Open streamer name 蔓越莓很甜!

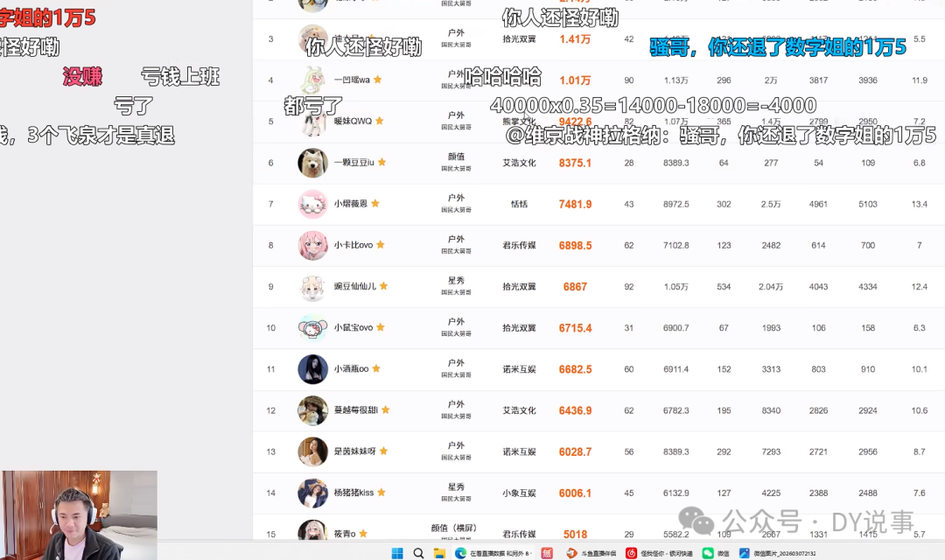pyautogui.click(x=356, y=409)
